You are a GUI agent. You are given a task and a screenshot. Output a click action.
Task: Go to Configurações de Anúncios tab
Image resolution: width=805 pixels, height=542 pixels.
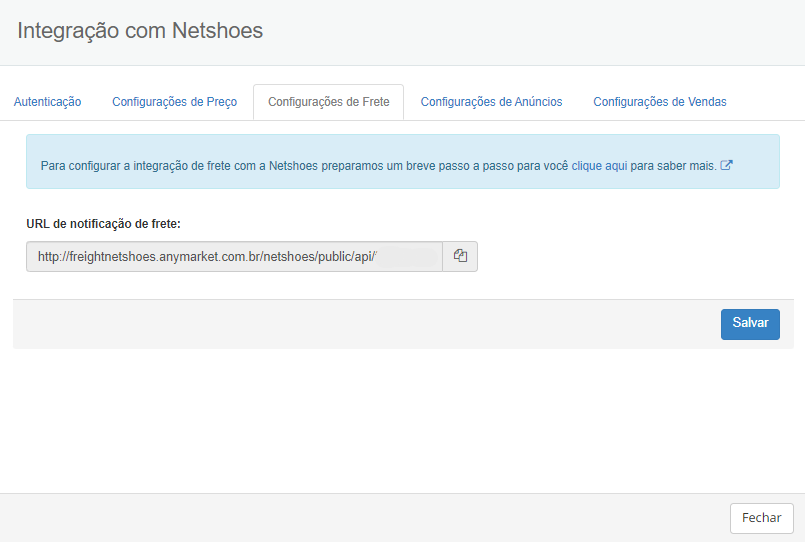[491, 102]
